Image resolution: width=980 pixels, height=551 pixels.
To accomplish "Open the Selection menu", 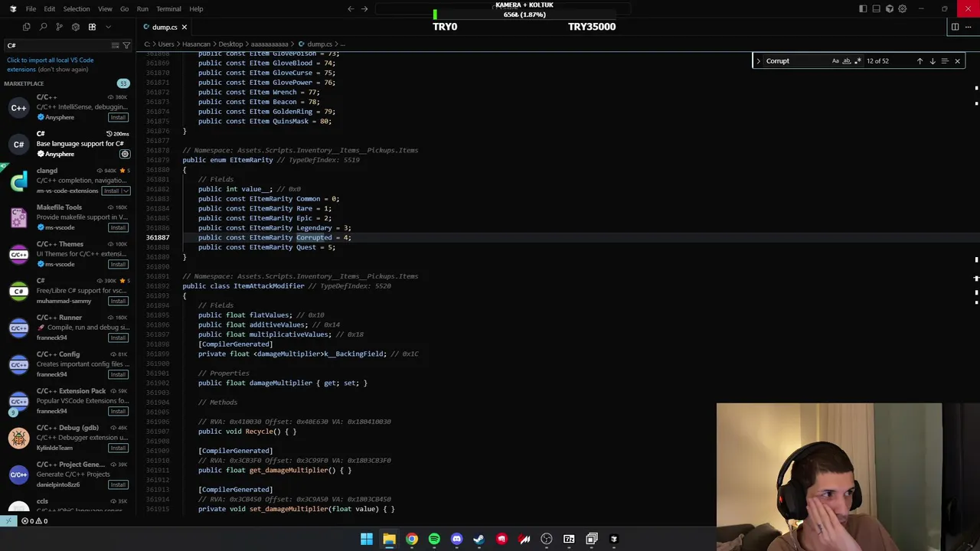I will point(77,8).
